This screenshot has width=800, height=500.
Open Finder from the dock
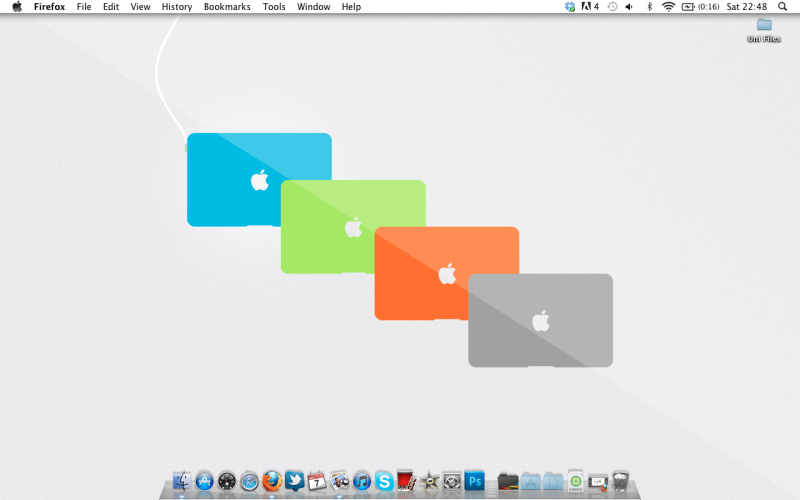coord(181,481)
